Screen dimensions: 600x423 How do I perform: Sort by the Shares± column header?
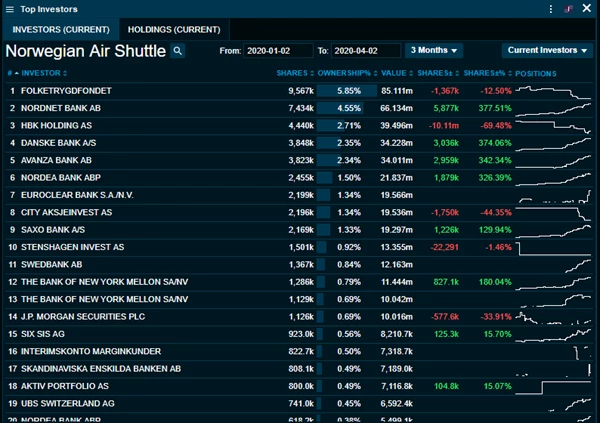click(438, 73)
